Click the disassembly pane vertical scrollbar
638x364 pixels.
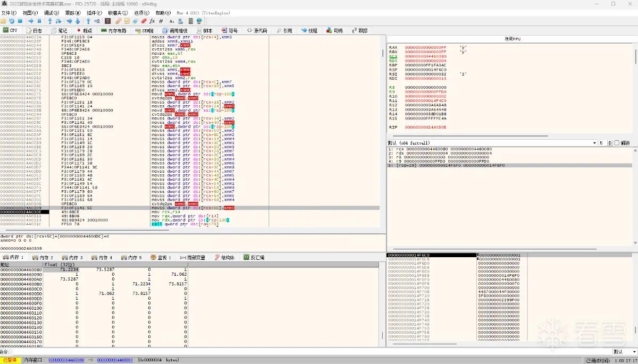(x=383, y=131)
